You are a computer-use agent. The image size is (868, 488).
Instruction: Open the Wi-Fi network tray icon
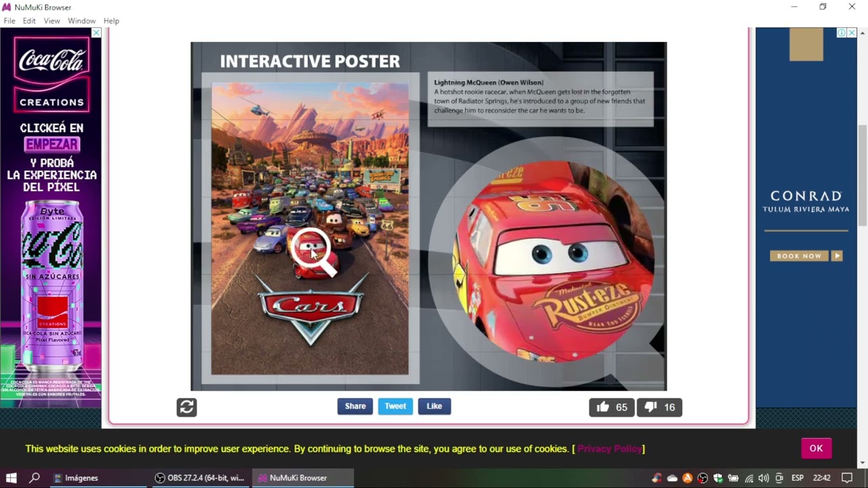click(749, 478)
